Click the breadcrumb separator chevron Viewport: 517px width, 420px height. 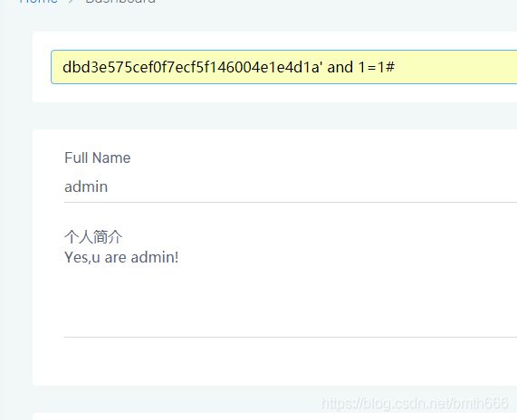point(72,1)
